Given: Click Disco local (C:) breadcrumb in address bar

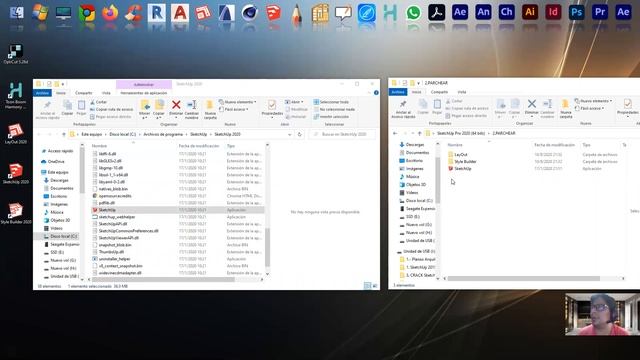Looking at the screenshot, I should (x=122, y=134).
